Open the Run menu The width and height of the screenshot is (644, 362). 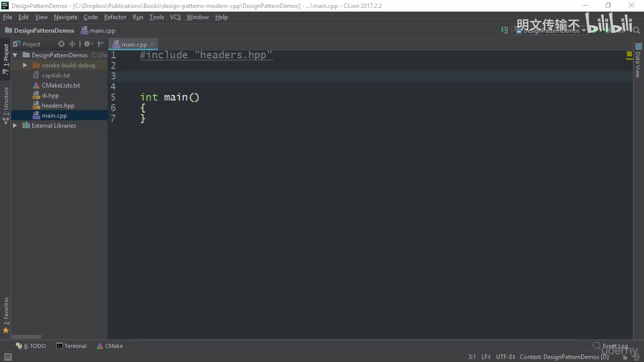click(x=138, y=17)
